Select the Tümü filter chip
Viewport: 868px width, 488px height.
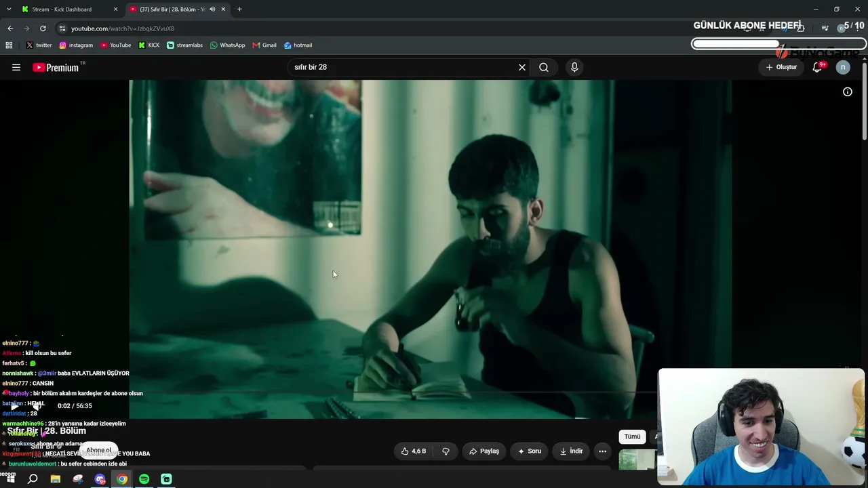coord(632,436)
